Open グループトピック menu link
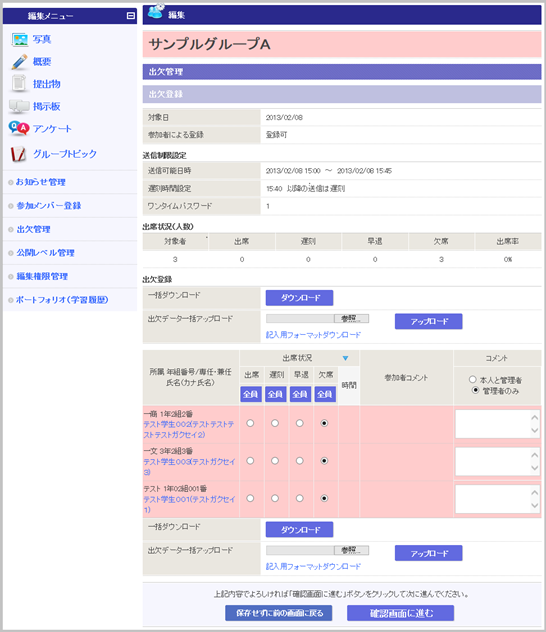Screen dimensions: 546x632 tap(65, 154)
